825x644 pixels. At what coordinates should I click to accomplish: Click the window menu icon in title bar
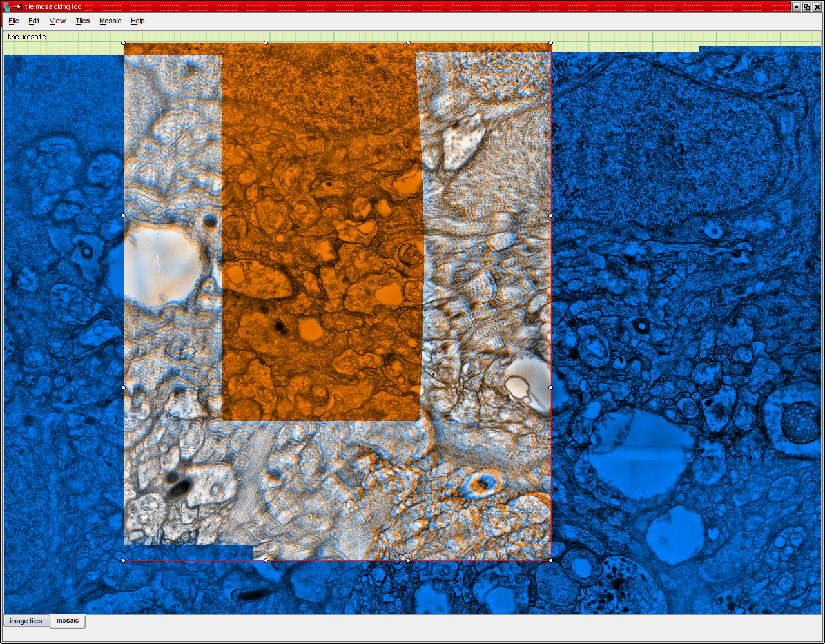pyautogui.click(x=6, y=6)
